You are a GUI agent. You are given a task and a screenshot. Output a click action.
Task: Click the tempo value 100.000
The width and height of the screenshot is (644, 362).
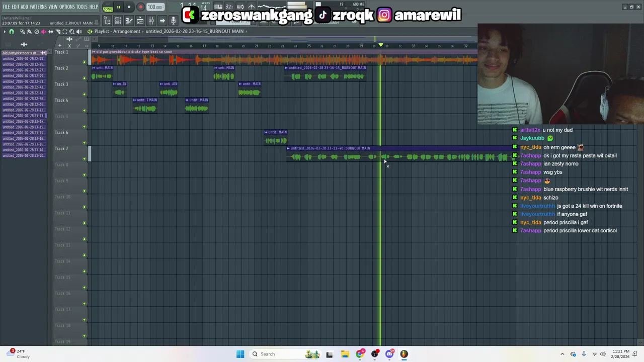(x=155, y=7)
